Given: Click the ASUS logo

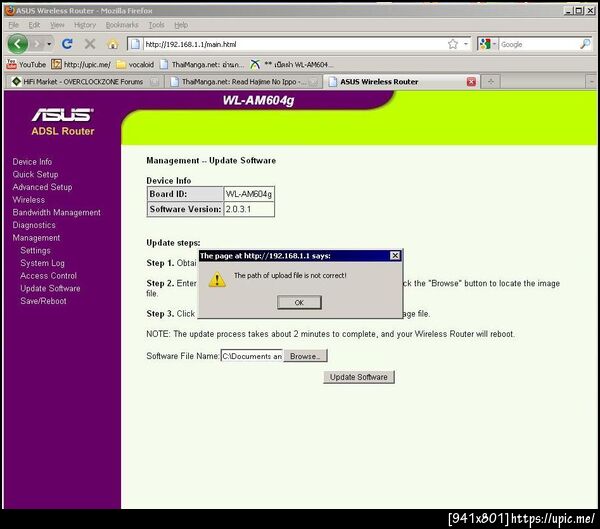Looking at the screenshot, I should coord(63,114).
